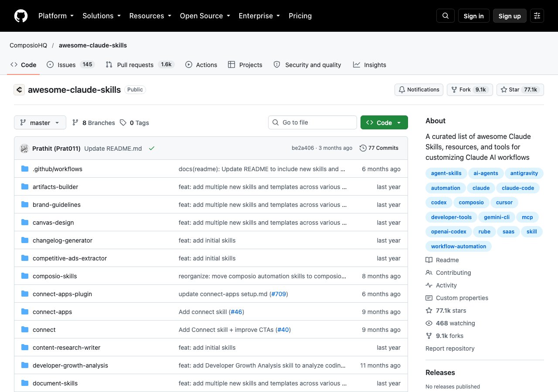This screenshot has height=392, width=558.
Task: Switch to the Issues tab
Action: point(70,64)
